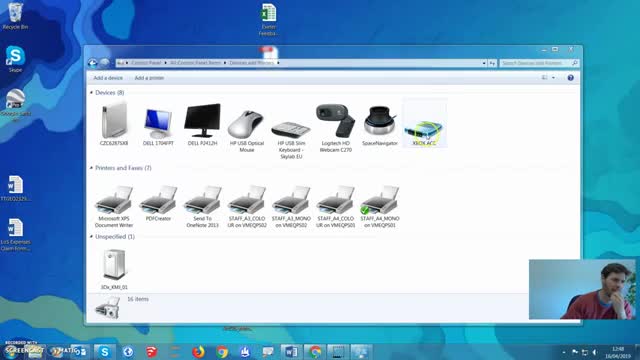Go to Control Panel in the breadcrumb
This screenshot has height=360, width=640.
point(146,63)
